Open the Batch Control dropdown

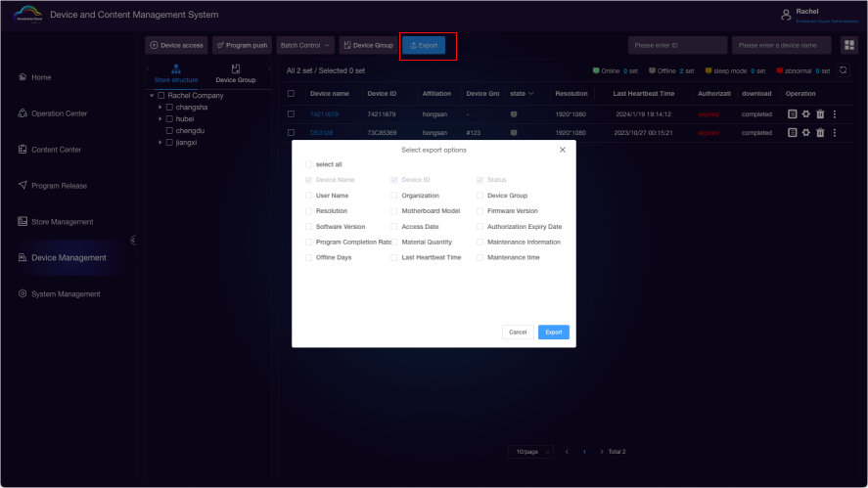305,45
